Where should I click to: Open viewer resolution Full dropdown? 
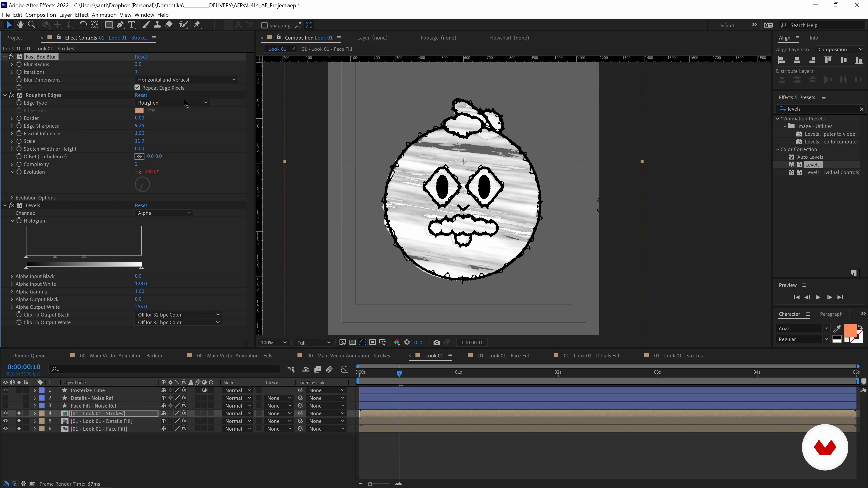point(313,343)
